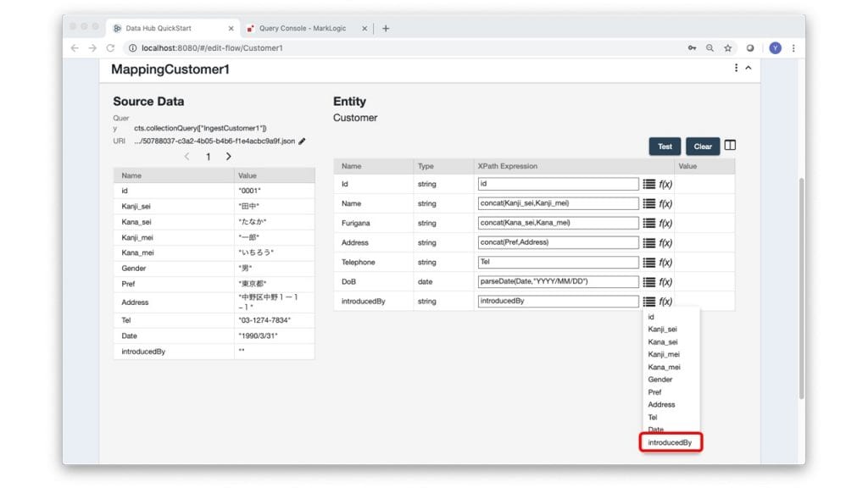Bookmark this page with the star icon
868x488 pixels.
click(727, 48)
